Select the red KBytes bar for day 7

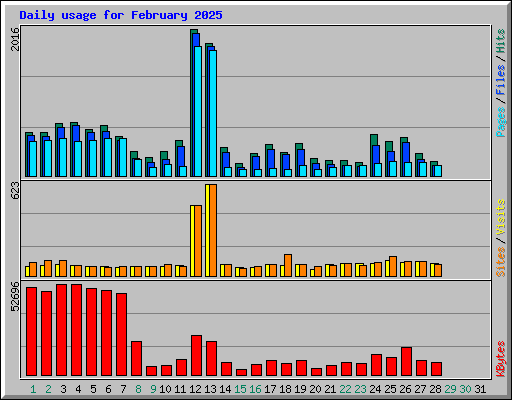pyautogui.click(x=121, y=334)
